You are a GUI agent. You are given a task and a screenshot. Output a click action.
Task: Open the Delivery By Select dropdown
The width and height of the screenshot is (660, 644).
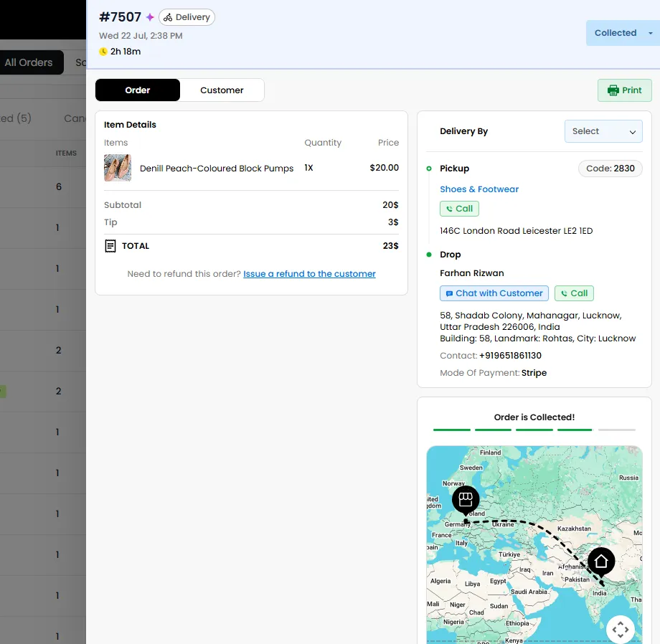[603, 131]
